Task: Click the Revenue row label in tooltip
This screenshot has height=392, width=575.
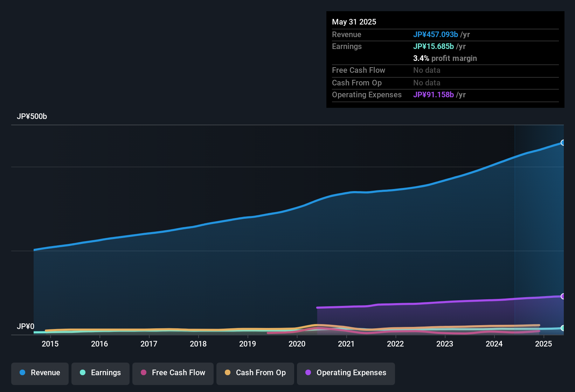Action: click(x=347, y=34)
